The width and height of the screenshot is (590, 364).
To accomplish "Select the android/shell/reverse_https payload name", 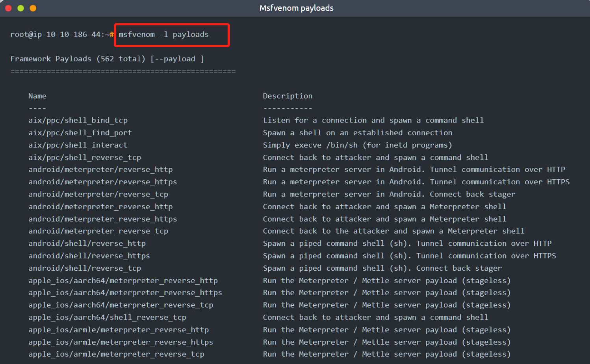I will pyautogui.click(x=89, y=256).
